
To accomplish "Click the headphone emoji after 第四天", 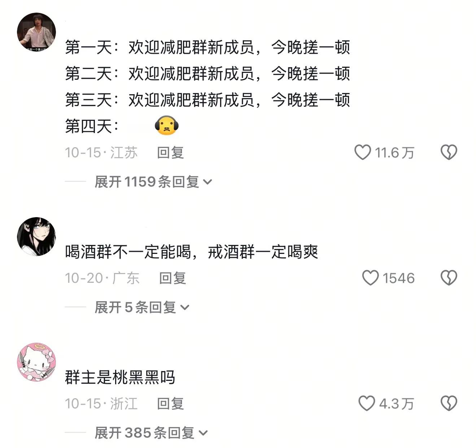I will [x=167, y=126].
